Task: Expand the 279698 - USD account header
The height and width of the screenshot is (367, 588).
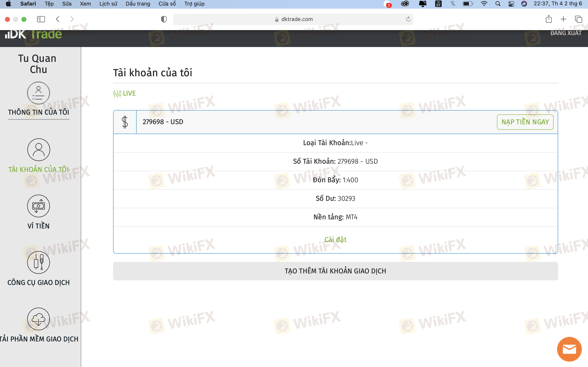Action: coord(335,122)
